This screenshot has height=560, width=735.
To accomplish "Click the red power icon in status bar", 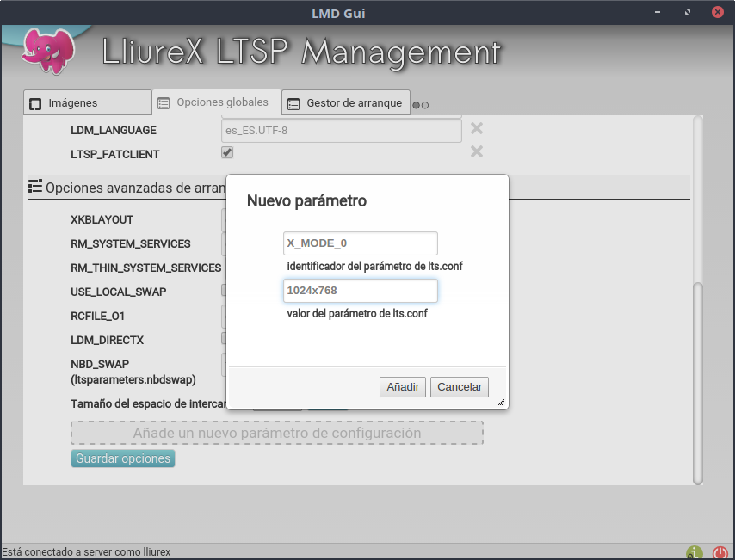I will click(720, 552).
